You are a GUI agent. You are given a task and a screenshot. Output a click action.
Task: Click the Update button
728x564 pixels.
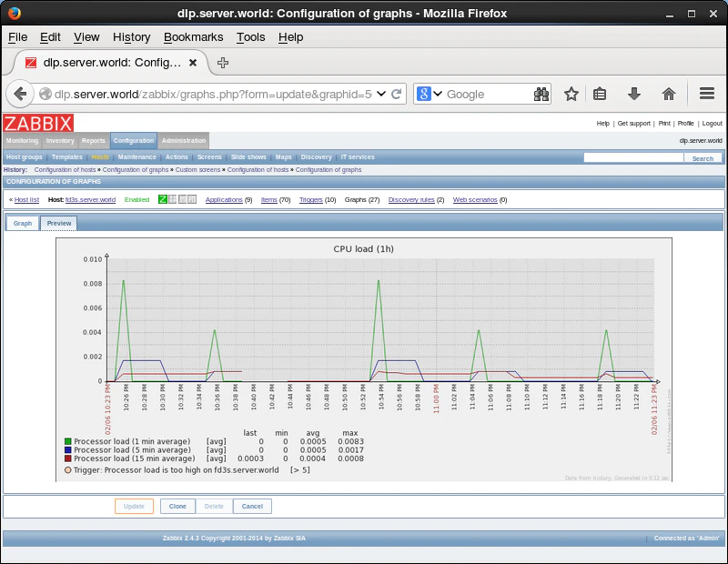click(134, 507)
